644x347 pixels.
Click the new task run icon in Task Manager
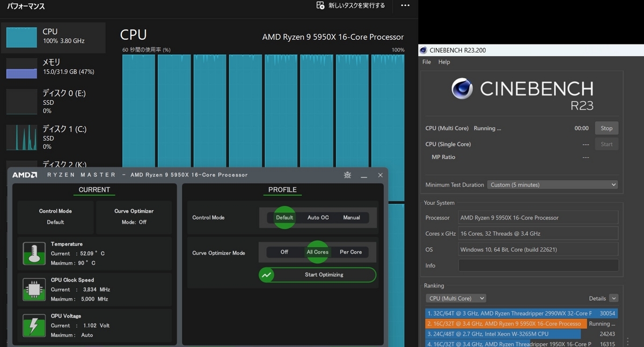point(320,5)
